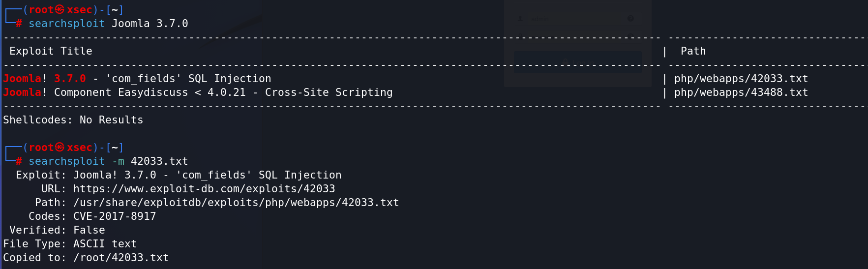
Task: Click the php/webapps/42033.txt path entry
Action: [741, 79]
